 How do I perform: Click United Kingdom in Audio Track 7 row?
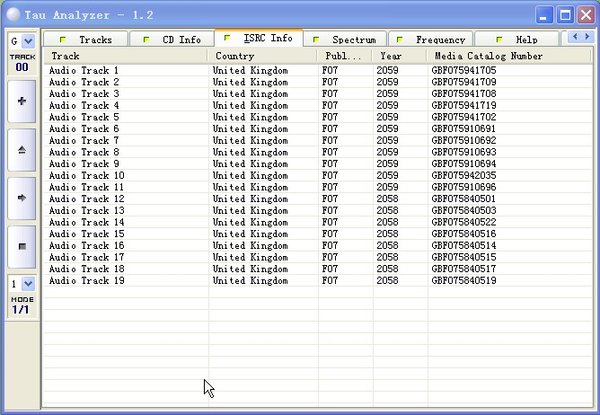pos(250,140)
